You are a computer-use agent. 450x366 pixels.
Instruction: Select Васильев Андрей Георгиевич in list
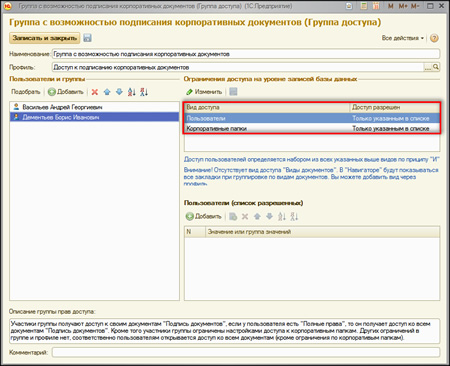[94, 107]
